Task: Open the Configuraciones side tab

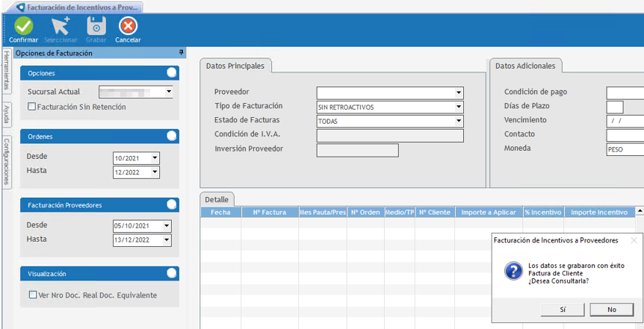Action: (7, 163)
